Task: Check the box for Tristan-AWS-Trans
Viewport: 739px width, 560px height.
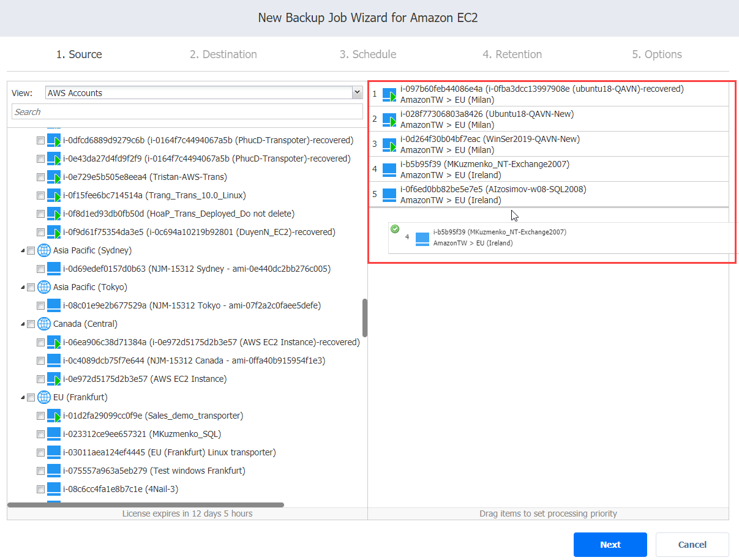Action: coord(40,177)
